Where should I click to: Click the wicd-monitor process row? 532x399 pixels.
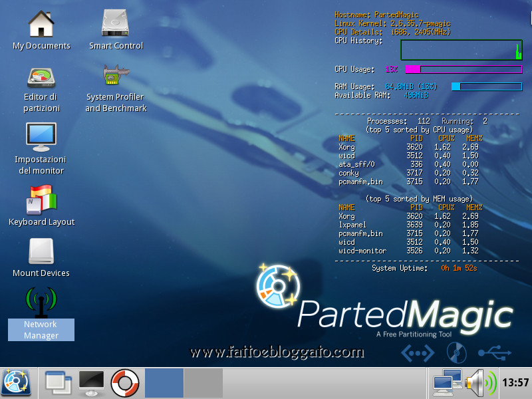[408, 251]
